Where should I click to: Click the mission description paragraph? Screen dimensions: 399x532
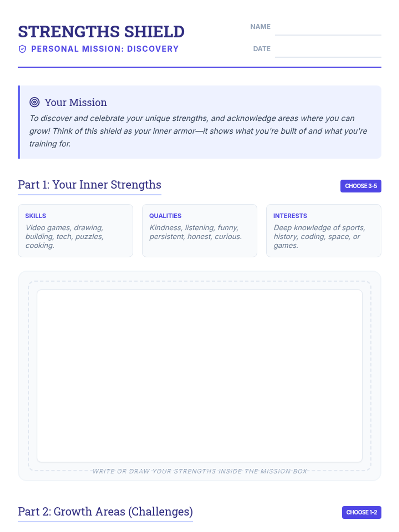point(198,131)
